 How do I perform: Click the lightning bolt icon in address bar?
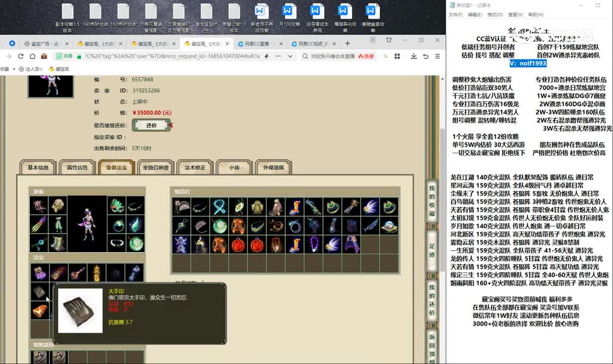(x=267, y=56)
